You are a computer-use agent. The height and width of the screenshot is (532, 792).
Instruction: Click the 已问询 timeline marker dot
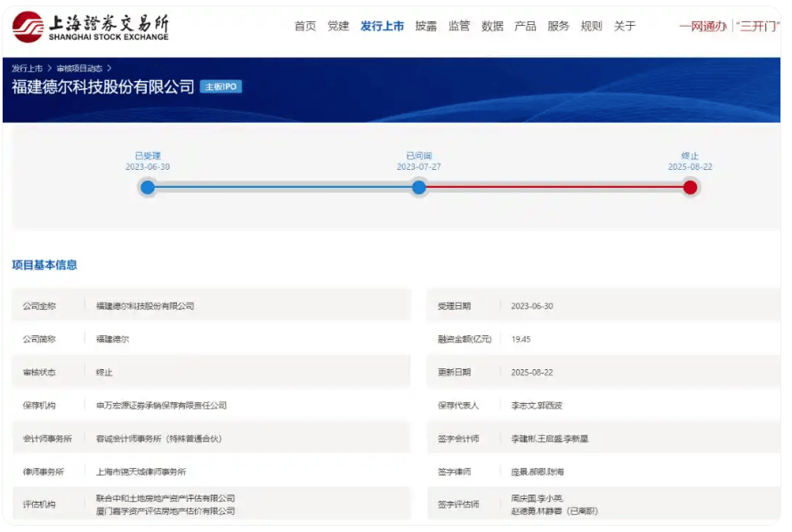coord(419,188)
